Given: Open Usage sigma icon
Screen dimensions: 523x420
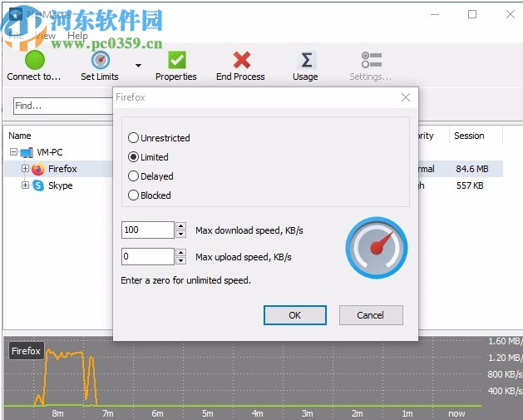Looking at the screenshot, I should tap(307, 60).
